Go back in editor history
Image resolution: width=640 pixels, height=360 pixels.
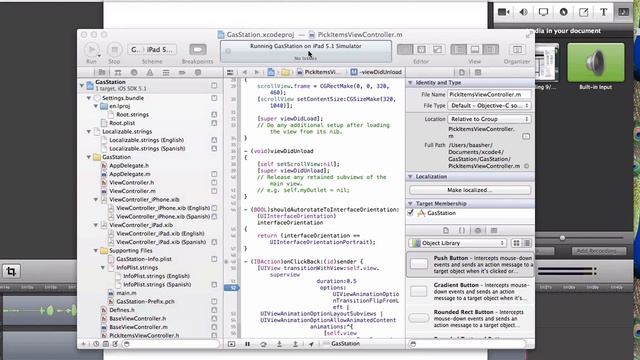click(x=245, y=72)
